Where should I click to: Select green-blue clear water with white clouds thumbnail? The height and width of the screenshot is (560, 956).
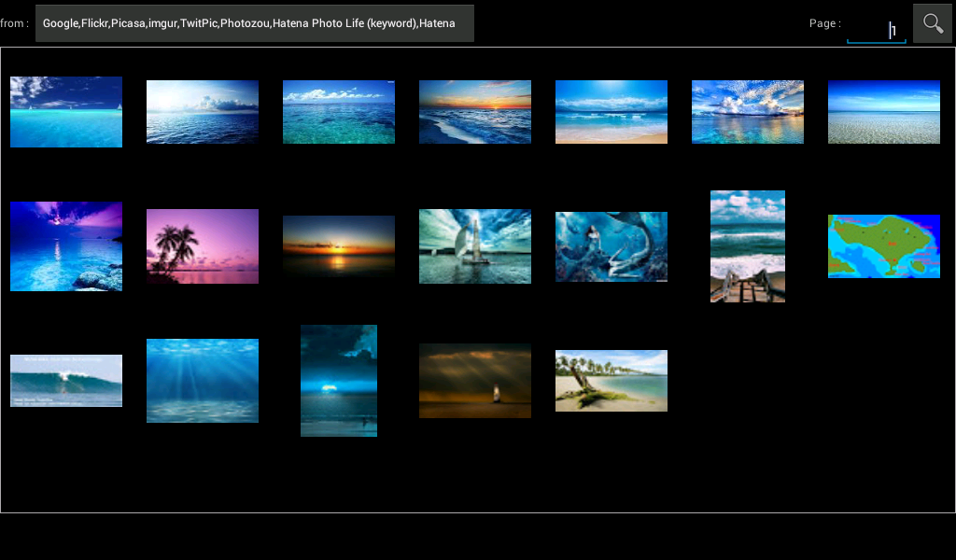(338, 112)
